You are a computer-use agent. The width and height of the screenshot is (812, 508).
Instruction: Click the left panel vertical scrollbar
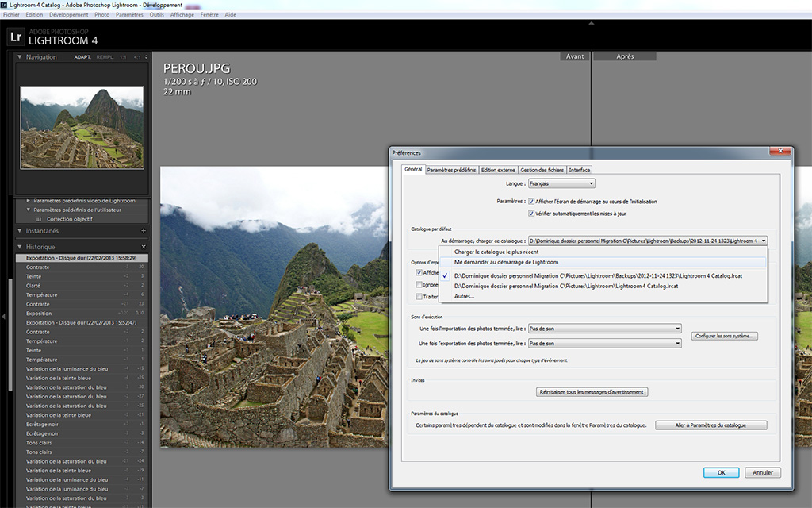pyautogui.click(x=10, y=336)
